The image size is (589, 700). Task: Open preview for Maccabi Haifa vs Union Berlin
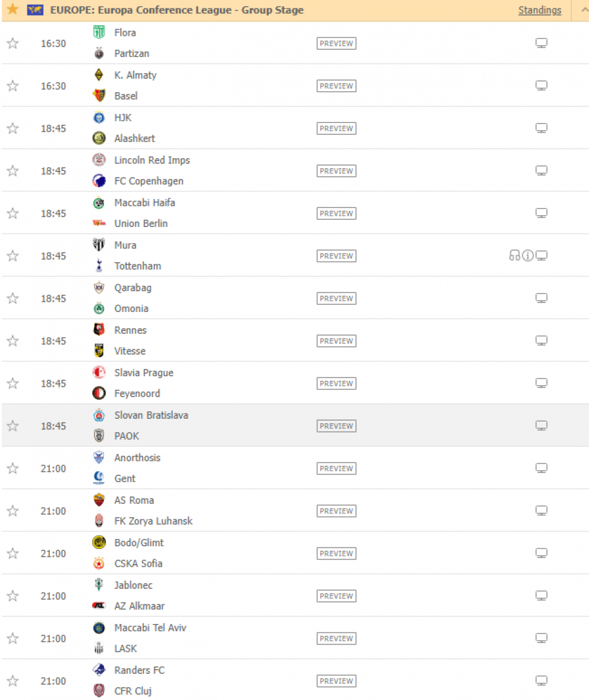click(x=336, y=213)
